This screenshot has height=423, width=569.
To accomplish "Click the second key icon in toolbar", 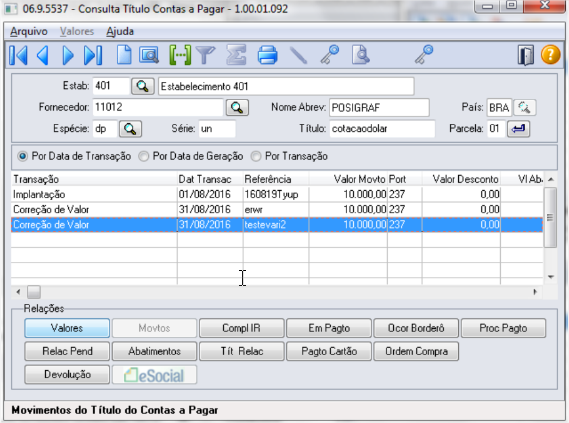I will pos(424,55).
